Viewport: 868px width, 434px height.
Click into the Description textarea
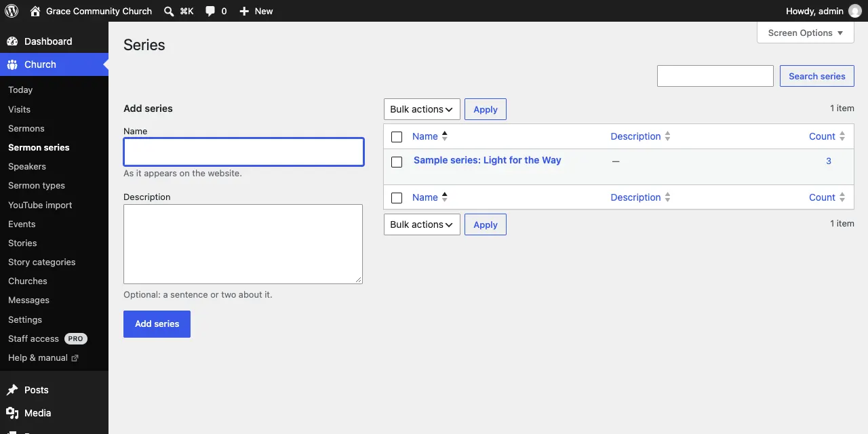tap(243, 244)
